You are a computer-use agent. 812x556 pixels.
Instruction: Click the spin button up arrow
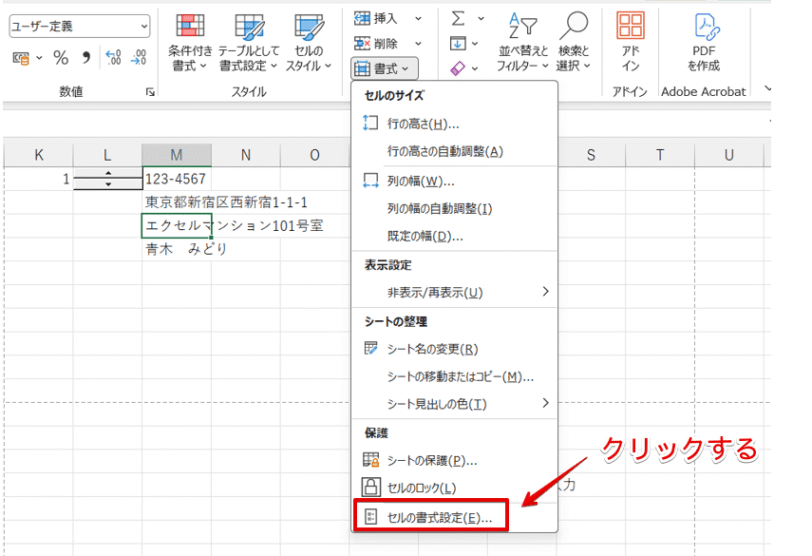(x=108, y=173)
